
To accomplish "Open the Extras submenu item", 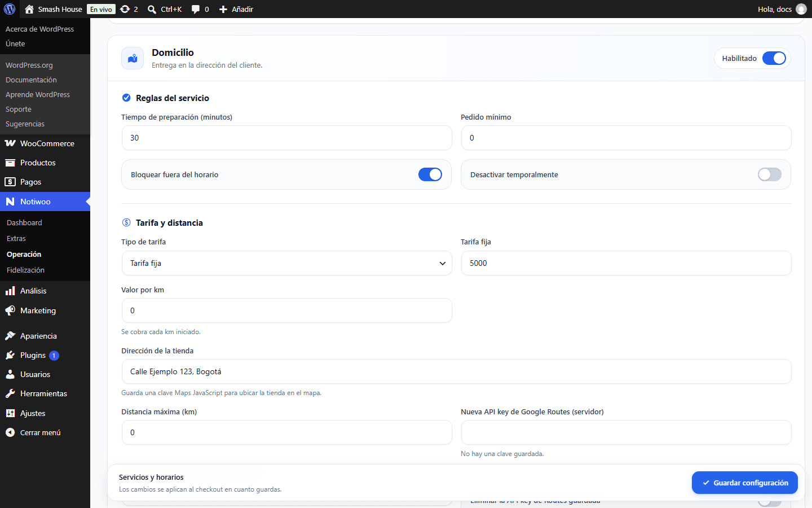I will [x=16, y=238].
